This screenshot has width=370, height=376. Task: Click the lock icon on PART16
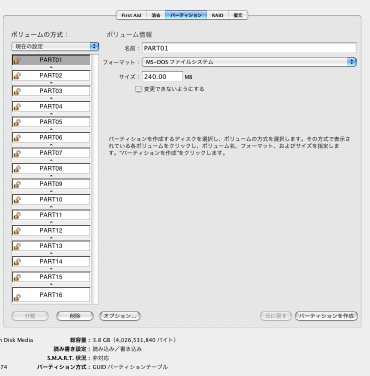point(17,297)
